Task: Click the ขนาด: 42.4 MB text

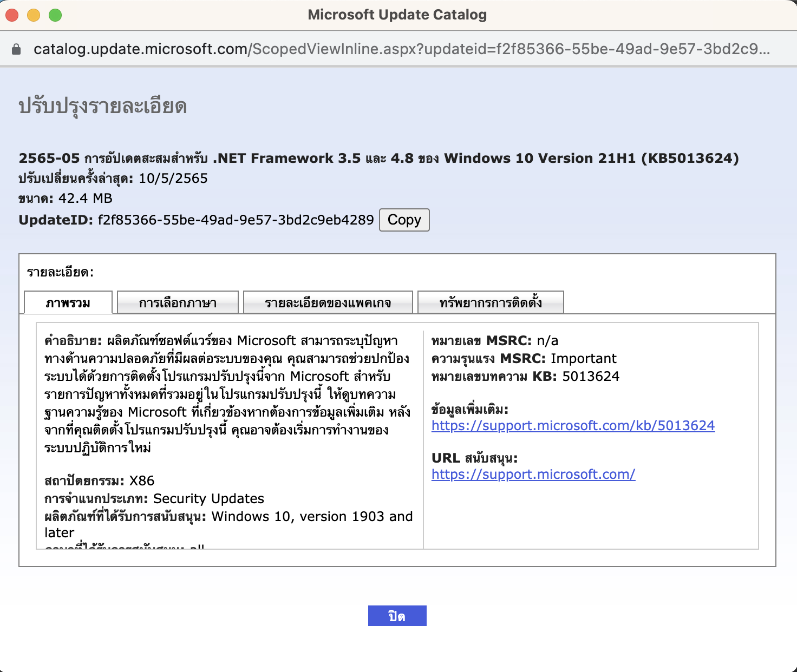Action: click(x=66, y=199)
